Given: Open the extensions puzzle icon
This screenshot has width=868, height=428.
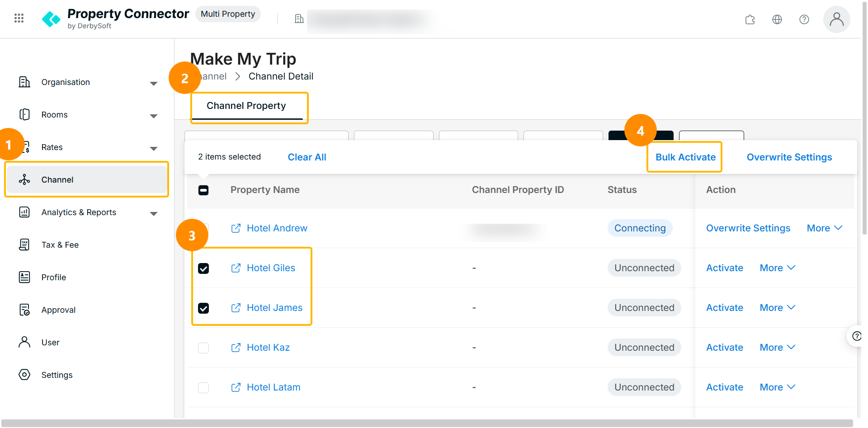Looking at the screenshot, I should tap(750, 19).
